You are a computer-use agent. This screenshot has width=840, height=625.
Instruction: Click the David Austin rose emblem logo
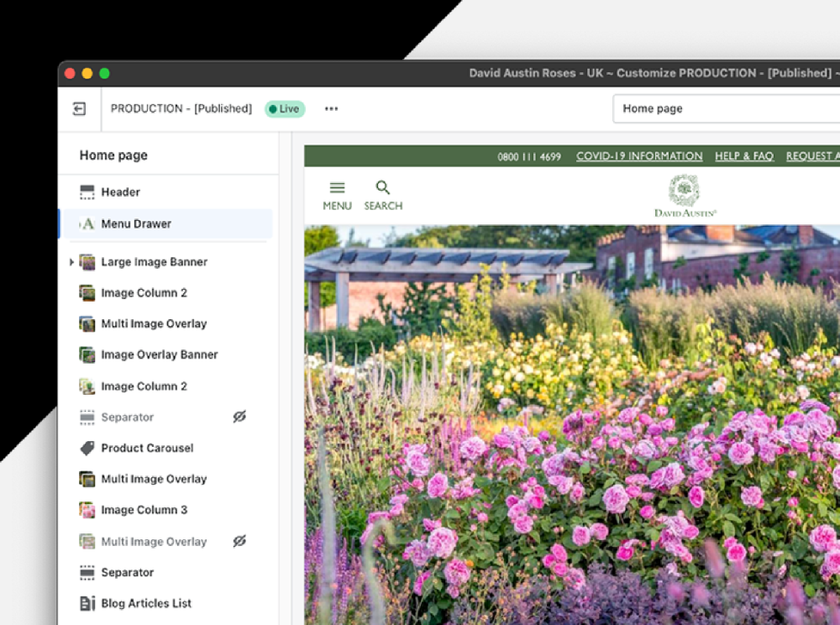(x=683, y=190)
